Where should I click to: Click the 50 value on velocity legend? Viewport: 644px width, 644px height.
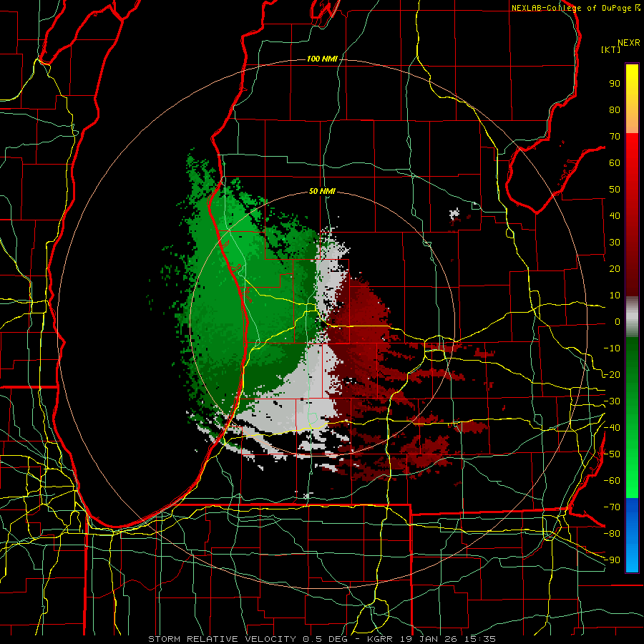click(x=615, y=190)
